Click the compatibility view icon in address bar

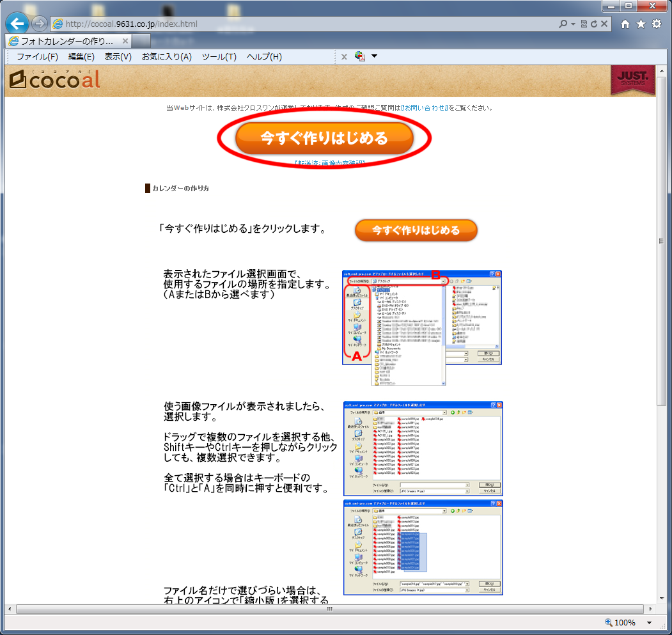tap(584, 24)
